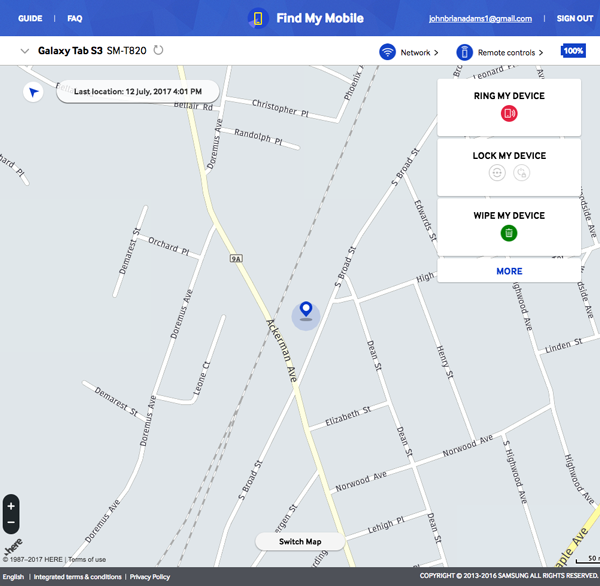Image resolution: width=600 pixels, height=586 pixels.
Task: Click the first Lock My Device icon
Action: click(497, 173)
